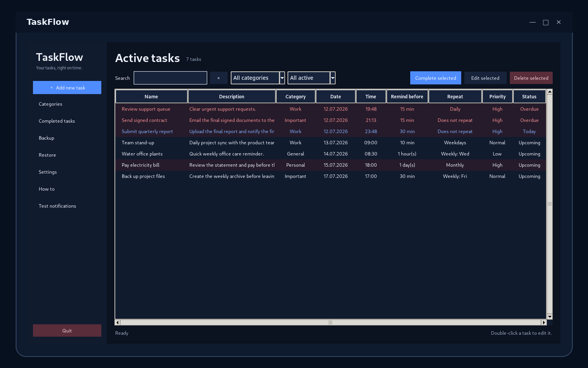Open Completed tasks in the sidebar
Viewport: 588px width, 368px height.
pos(67,121)
